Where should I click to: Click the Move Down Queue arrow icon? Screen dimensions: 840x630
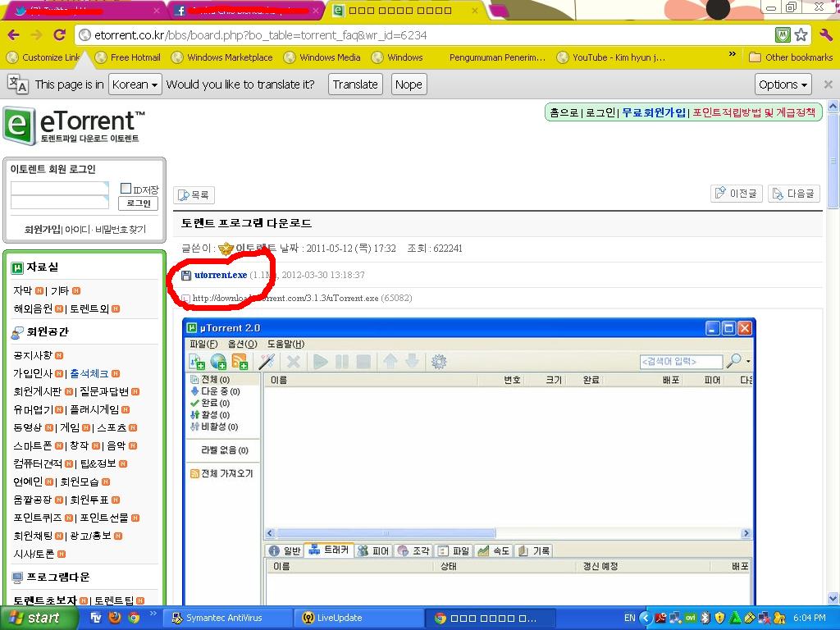tap(412, 362)
